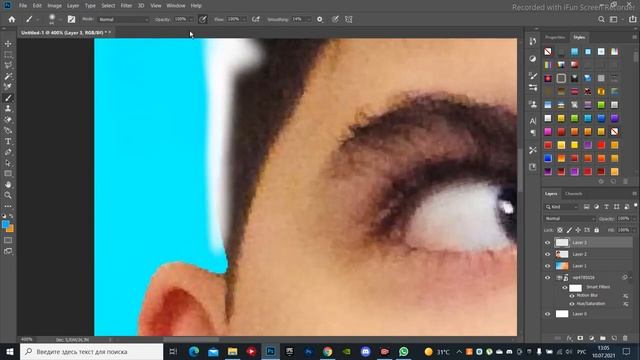
Task: Create new group folder icon
Action: coord(602,338)
